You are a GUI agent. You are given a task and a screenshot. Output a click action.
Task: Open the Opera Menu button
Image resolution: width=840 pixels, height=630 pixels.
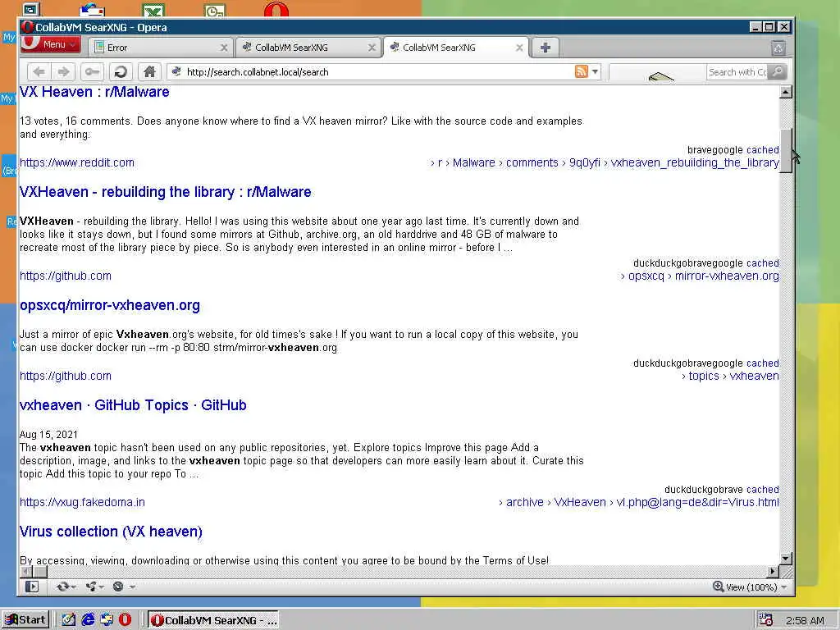(x=50, y=45)
